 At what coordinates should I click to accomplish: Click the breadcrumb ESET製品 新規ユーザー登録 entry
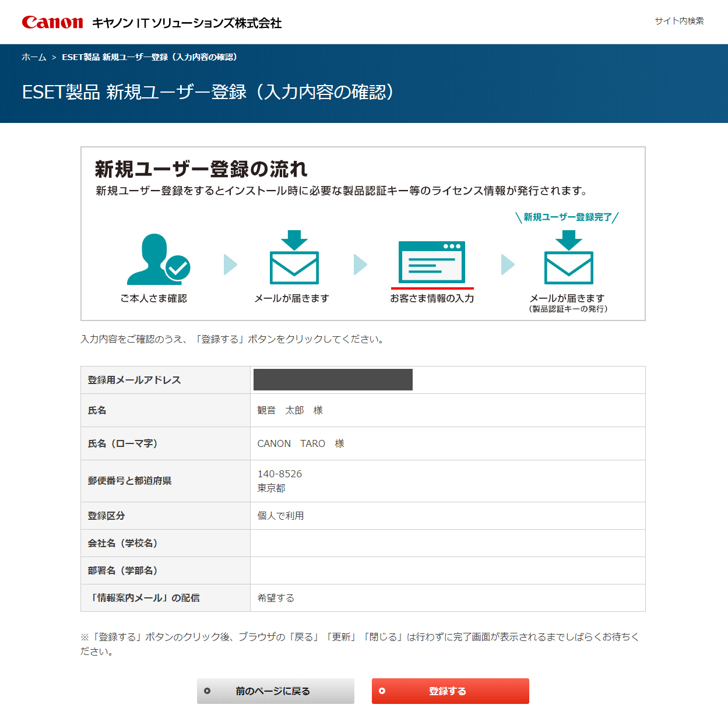pyautogui.click(x=150, y=57)
